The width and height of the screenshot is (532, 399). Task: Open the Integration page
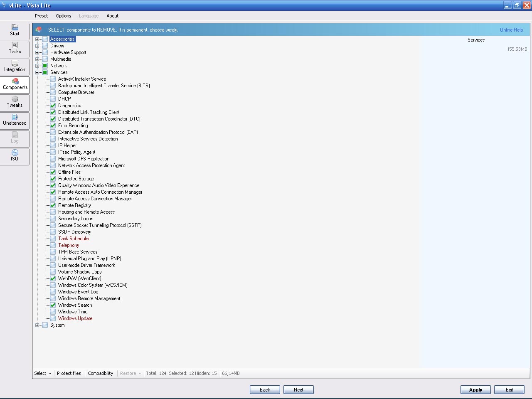[x=15, y=67]
